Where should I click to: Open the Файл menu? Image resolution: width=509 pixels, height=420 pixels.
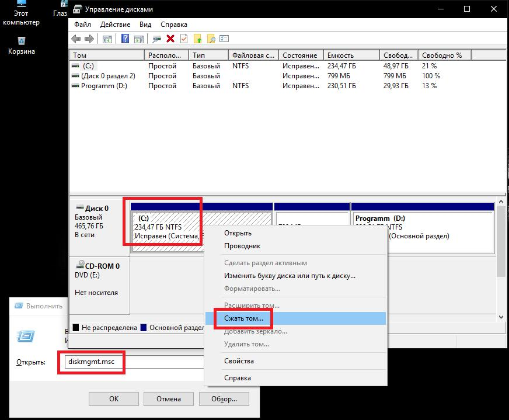82,25
